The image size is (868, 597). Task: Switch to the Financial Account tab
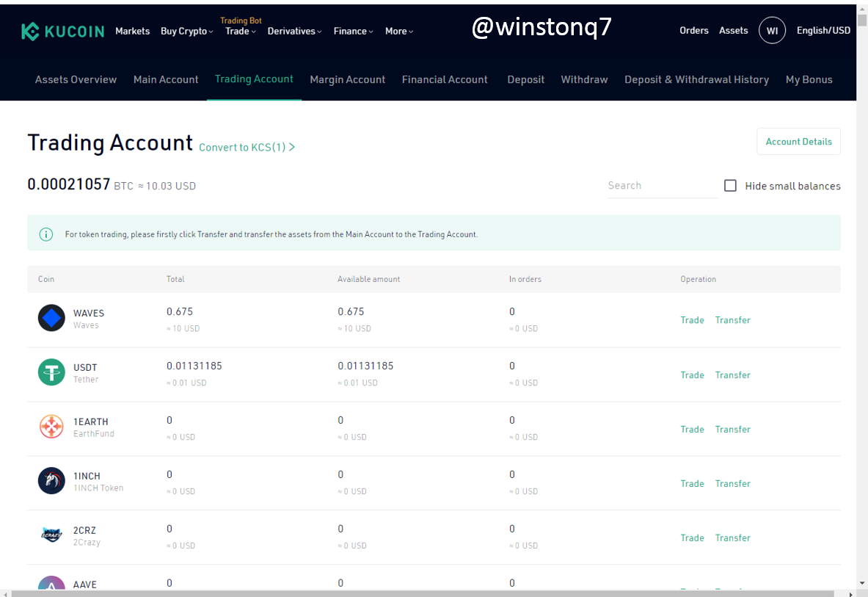coord(445,80)
